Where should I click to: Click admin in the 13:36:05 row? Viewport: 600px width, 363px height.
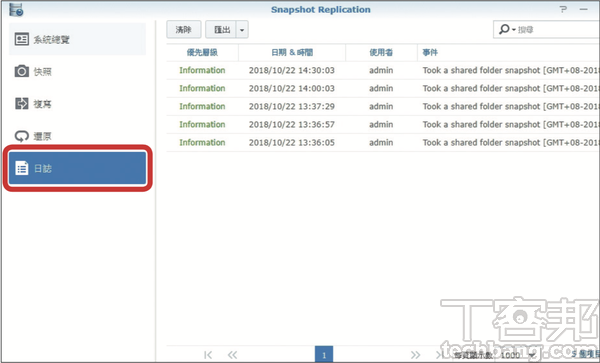(381, 142)
